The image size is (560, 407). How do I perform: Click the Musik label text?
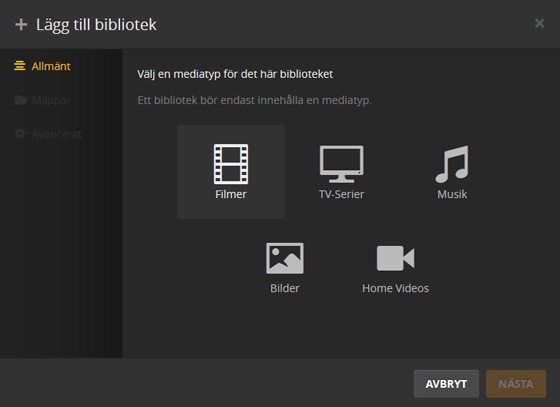coord(452,194)
